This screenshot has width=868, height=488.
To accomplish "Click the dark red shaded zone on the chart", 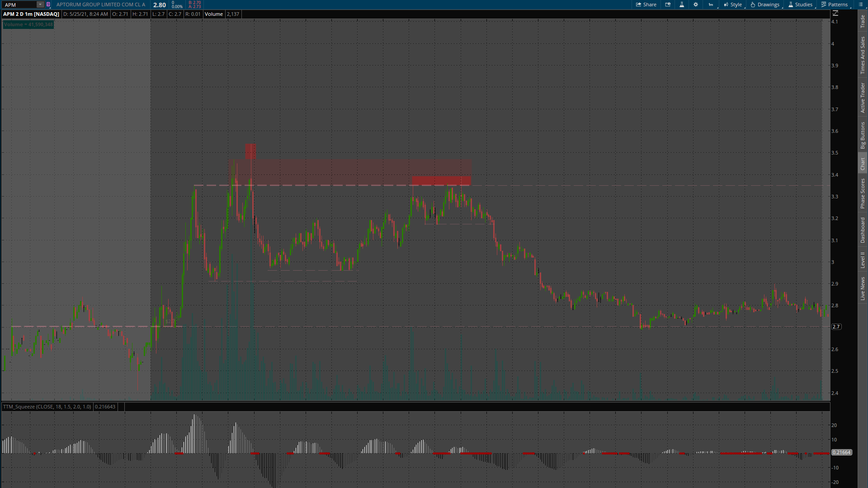I will [x=441, y=181].
